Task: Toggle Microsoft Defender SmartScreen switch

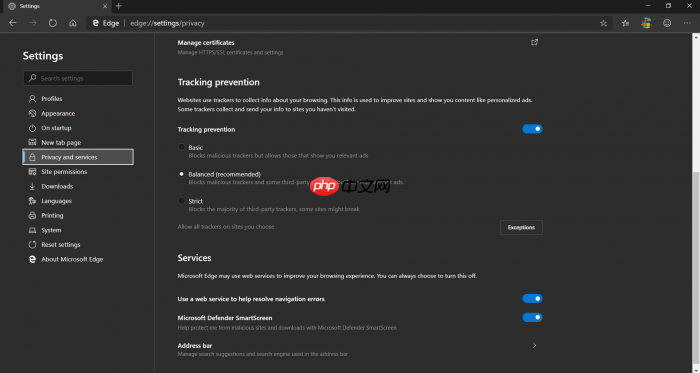Action: point(532,318)
